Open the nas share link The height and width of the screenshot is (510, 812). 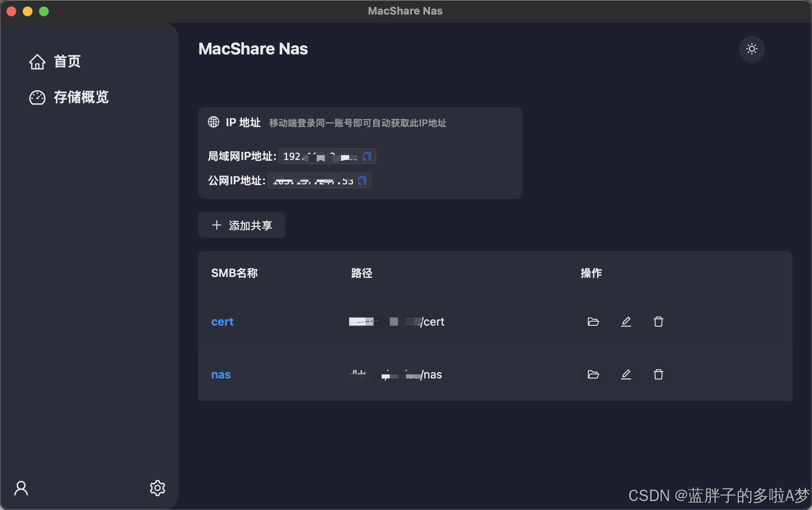point(221,374)
